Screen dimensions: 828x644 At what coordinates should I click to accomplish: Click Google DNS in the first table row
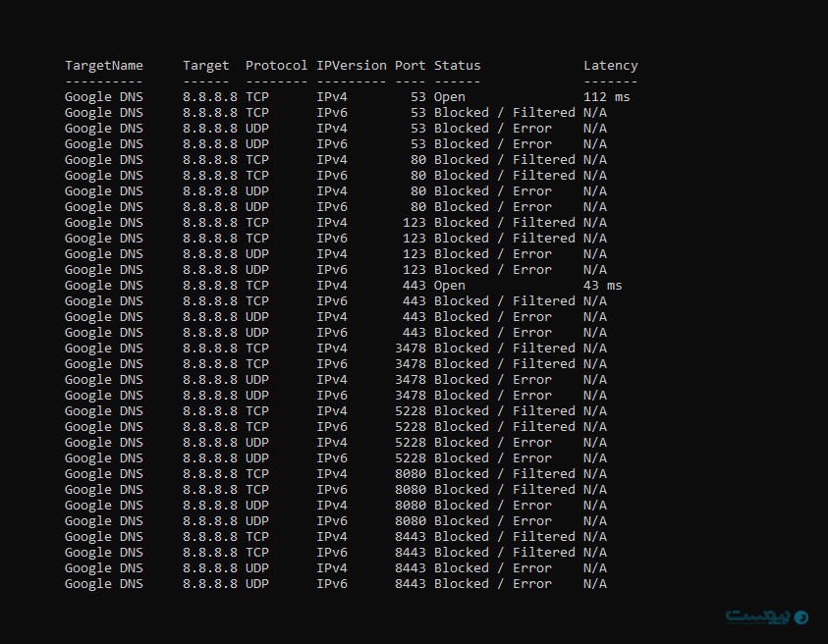coord(103,97)
